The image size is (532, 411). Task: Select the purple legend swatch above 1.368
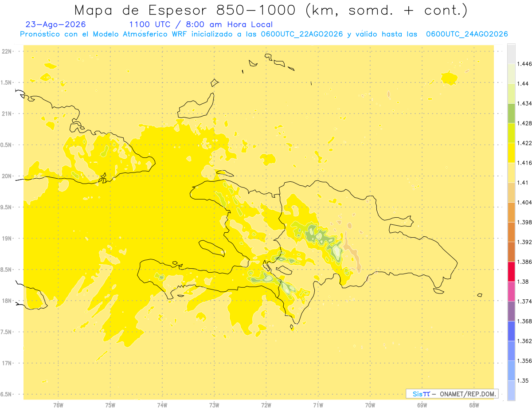pyautogui.click(x=511, y=311)
